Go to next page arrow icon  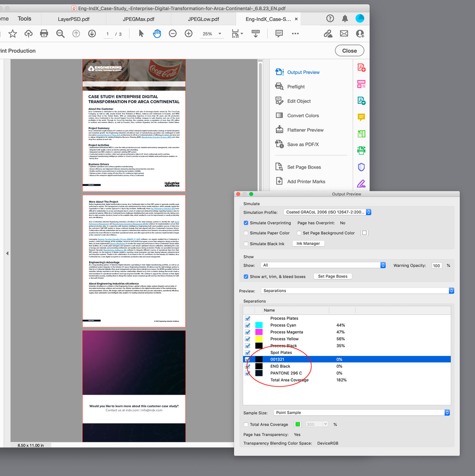point(92,33)
